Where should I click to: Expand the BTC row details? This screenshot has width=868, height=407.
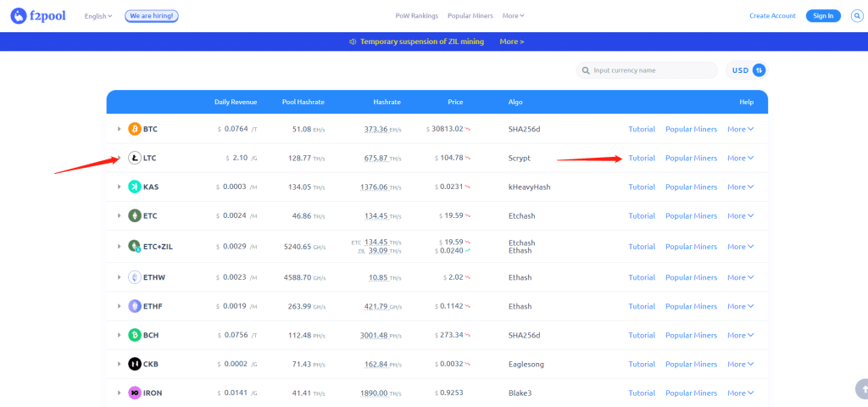coord(119,129)
